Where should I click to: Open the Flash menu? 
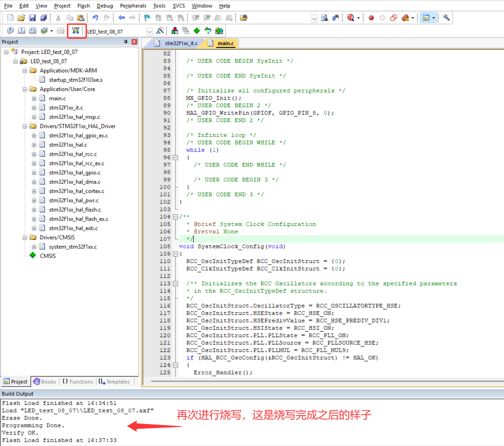[83, 6]
